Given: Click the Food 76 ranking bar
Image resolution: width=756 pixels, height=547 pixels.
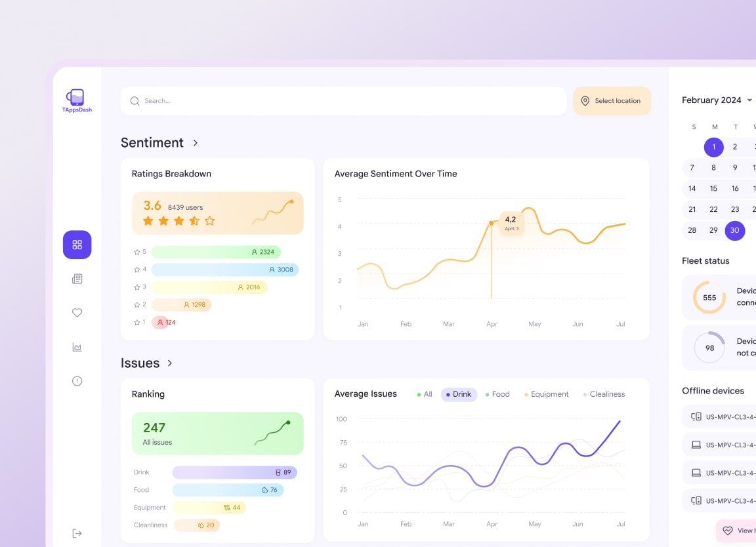Looking at the screenshot, I should [x=228, y=490].
